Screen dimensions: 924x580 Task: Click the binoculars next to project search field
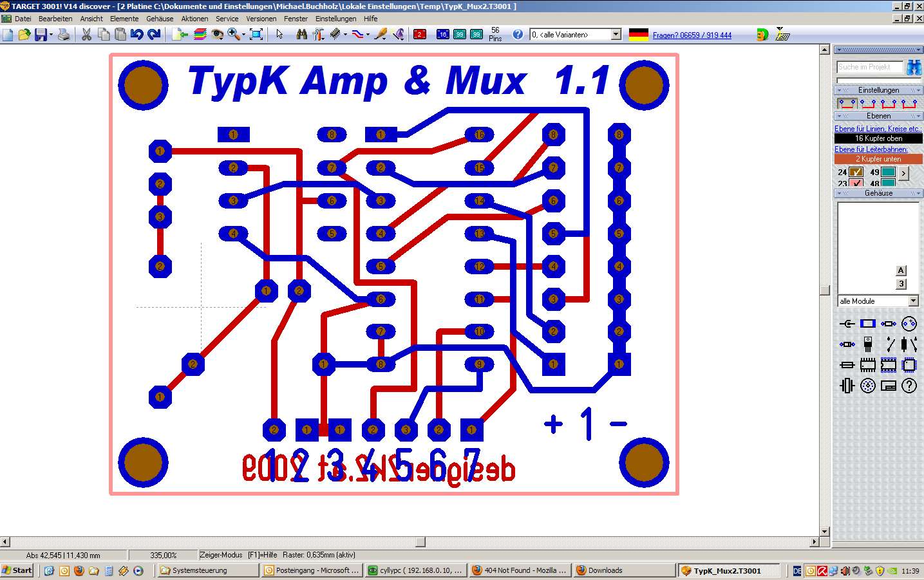click(914, 67)
